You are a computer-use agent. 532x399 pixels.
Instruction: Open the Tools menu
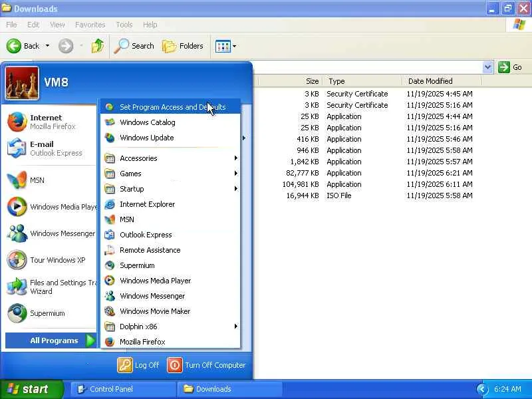124,25
